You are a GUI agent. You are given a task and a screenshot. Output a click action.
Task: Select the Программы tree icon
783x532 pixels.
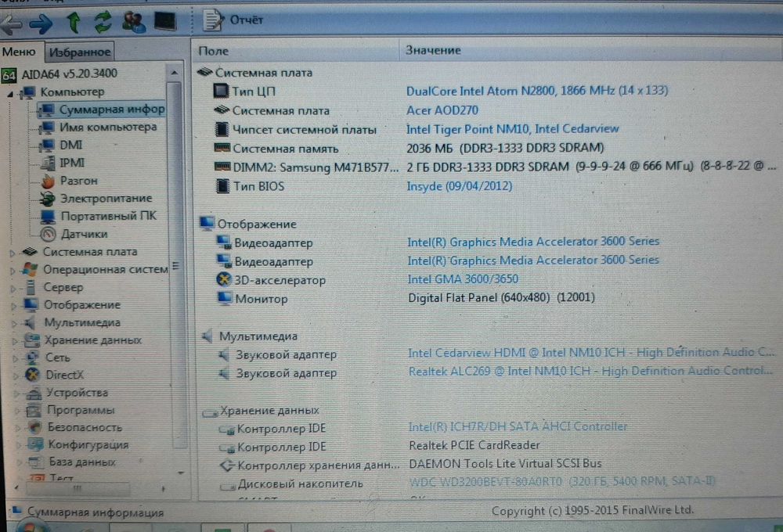tap(34, 411)
